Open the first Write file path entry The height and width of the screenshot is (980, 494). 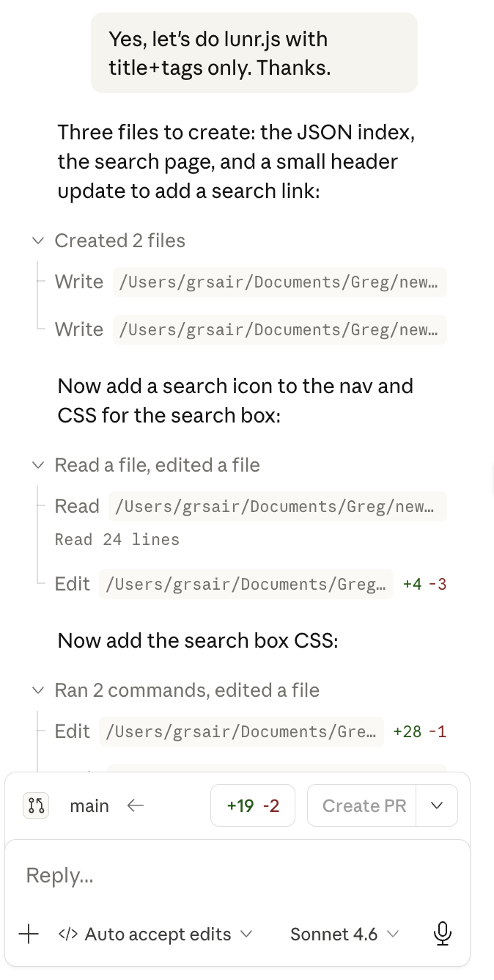(x=279, y=282)
